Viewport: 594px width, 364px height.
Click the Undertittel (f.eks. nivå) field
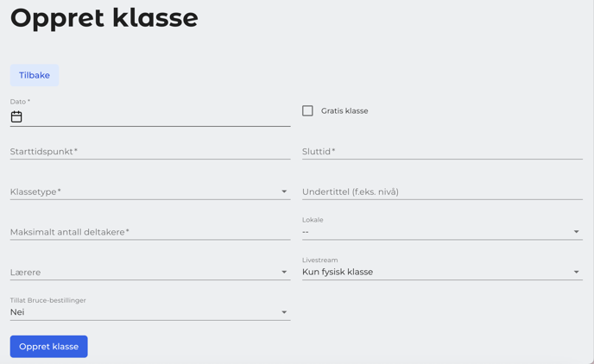[442, 191]
